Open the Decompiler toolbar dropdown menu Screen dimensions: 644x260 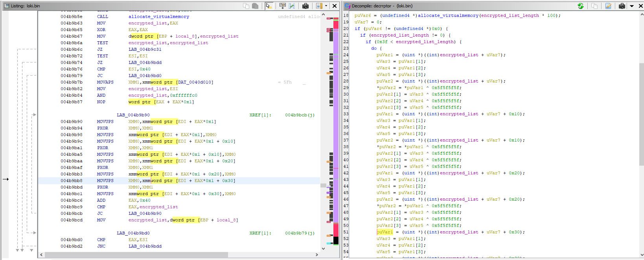click(632, 6)
